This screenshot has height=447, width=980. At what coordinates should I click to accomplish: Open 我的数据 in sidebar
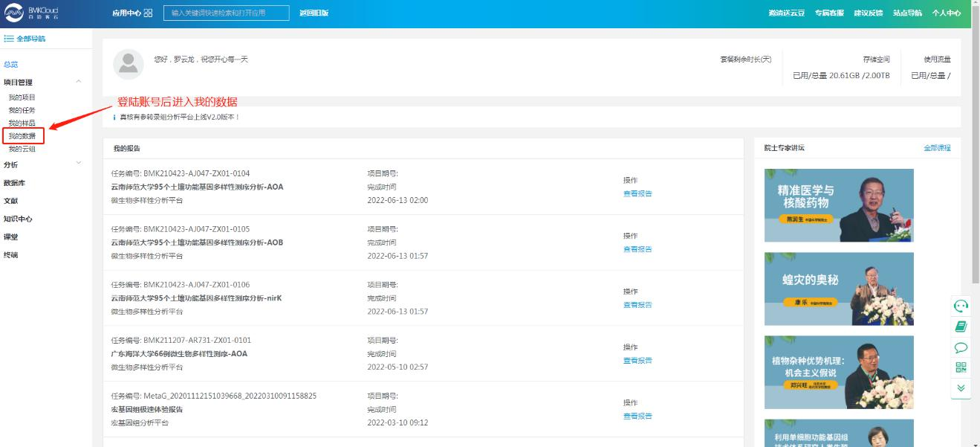click(22, 136)
